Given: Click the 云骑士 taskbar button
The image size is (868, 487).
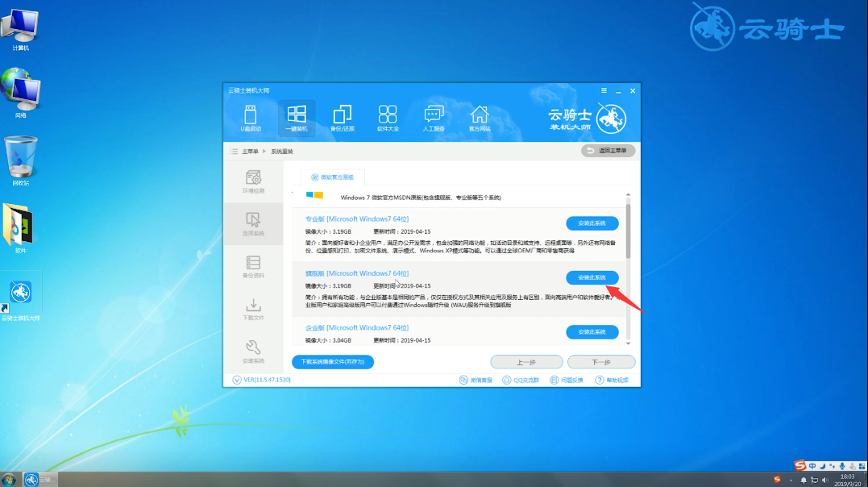Looking at the screenshot, I should [39, 479].
